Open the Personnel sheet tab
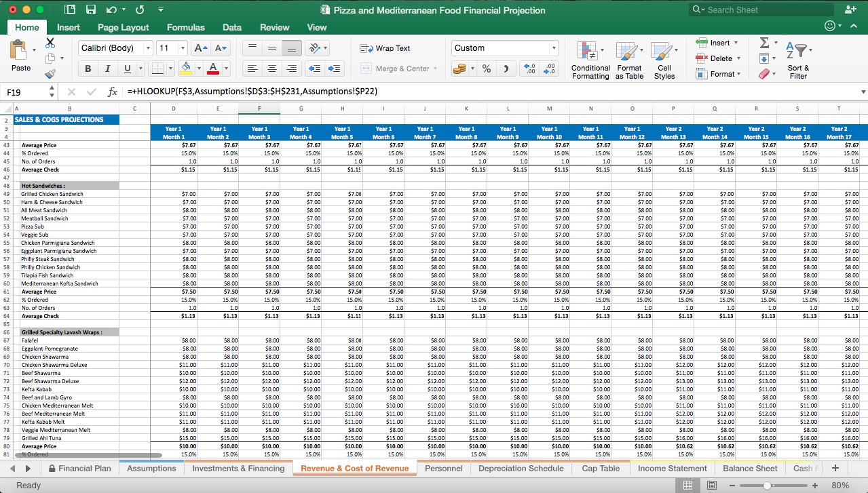 pyautogui.click(x=443, y=469)
